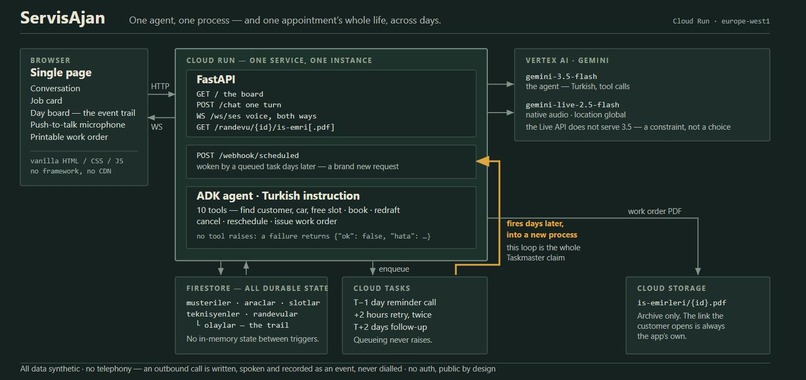Click 'POST /chat one turn' route
806x380 pixels.
click(x=239, y=105)
